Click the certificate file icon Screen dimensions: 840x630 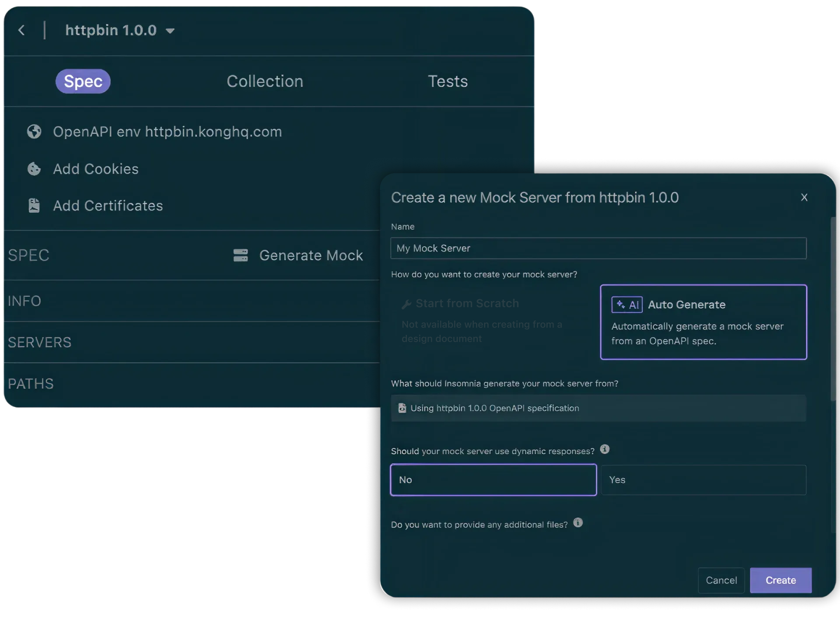coord(34,205)
